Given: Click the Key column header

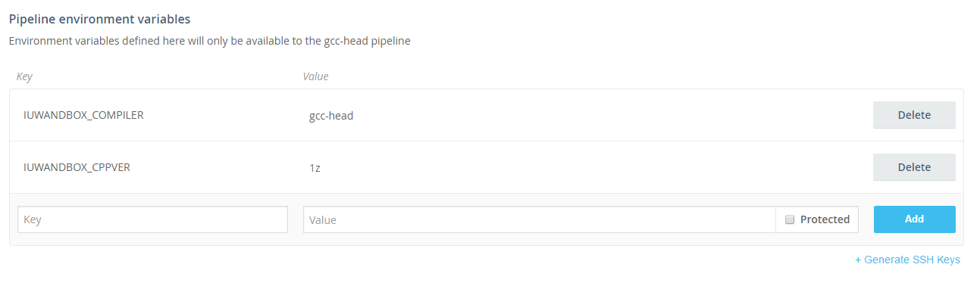Looking at the screenshot, I should 24,76.
